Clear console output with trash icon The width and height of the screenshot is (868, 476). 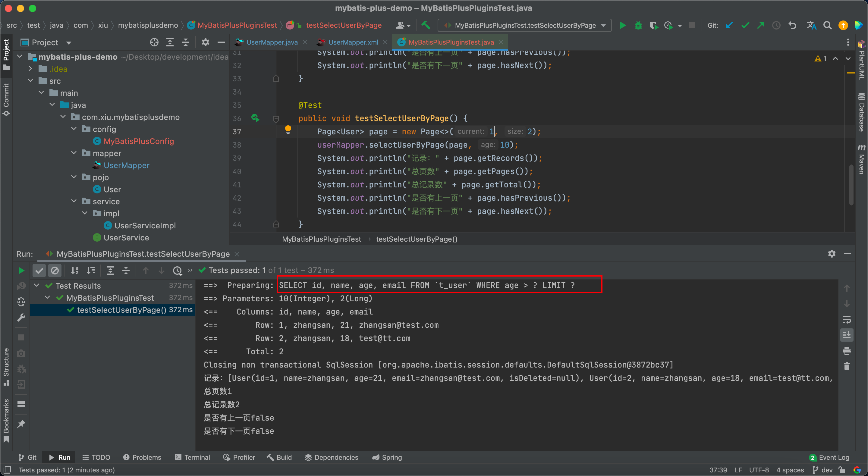[x=847, y=366]
